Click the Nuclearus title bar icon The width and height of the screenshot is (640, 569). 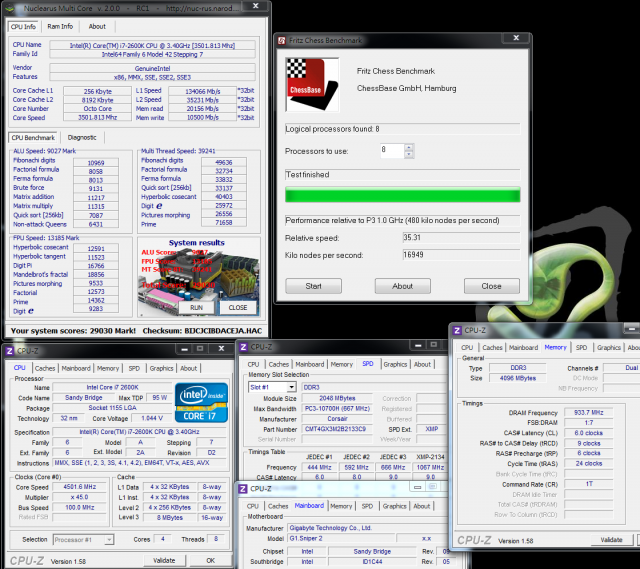9,8
